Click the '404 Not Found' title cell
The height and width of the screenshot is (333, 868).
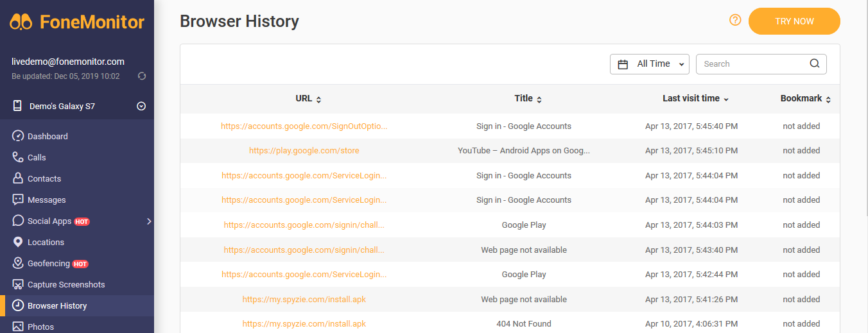pyautogui.click(x=524, y=323)
